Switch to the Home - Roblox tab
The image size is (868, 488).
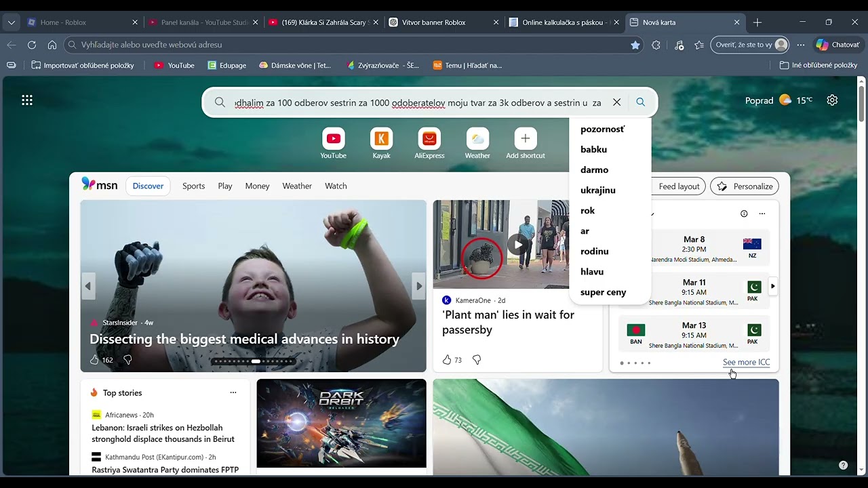pyautogui.click(x=81, y=22)
